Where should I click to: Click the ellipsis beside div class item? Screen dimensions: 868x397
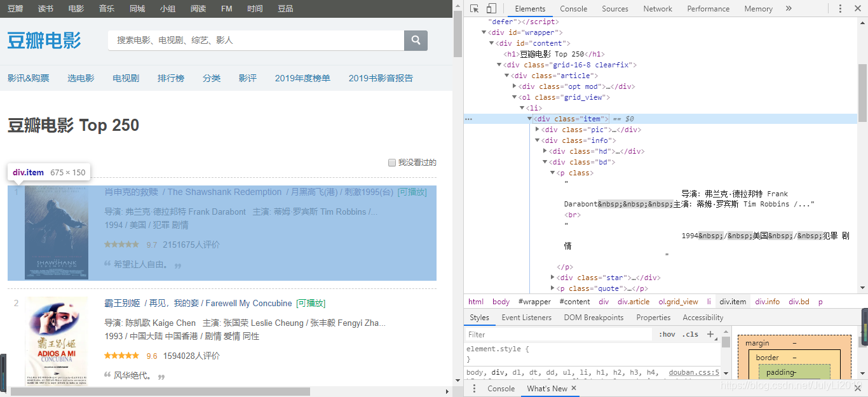tap(468, 119)
